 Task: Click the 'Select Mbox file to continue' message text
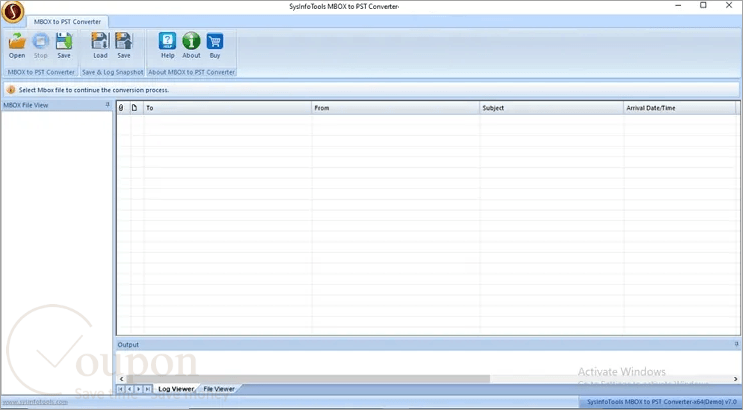(94, 90)
